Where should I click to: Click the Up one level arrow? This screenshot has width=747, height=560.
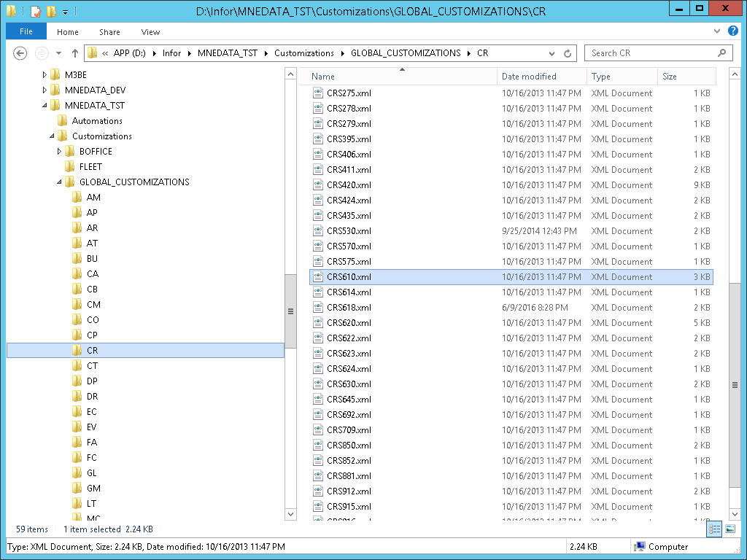[x=74, y=53]
